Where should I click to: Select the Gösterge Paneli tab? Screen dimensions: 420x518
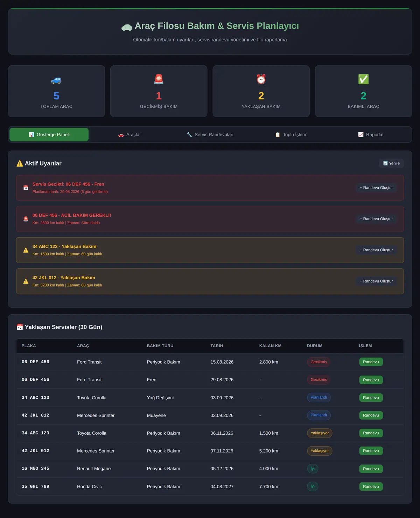(x=49, y=135)
